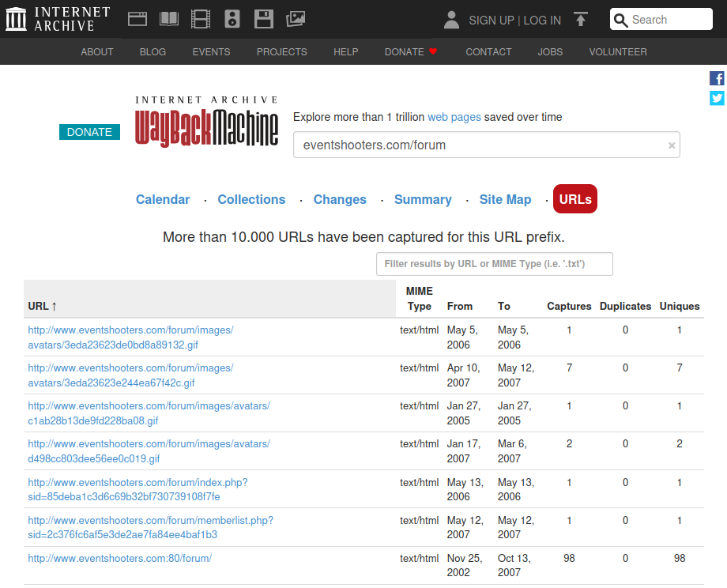This screenshot has width=727, height=588.
Task: Sort by the Uniques column header
Action: tap(680, 306)
